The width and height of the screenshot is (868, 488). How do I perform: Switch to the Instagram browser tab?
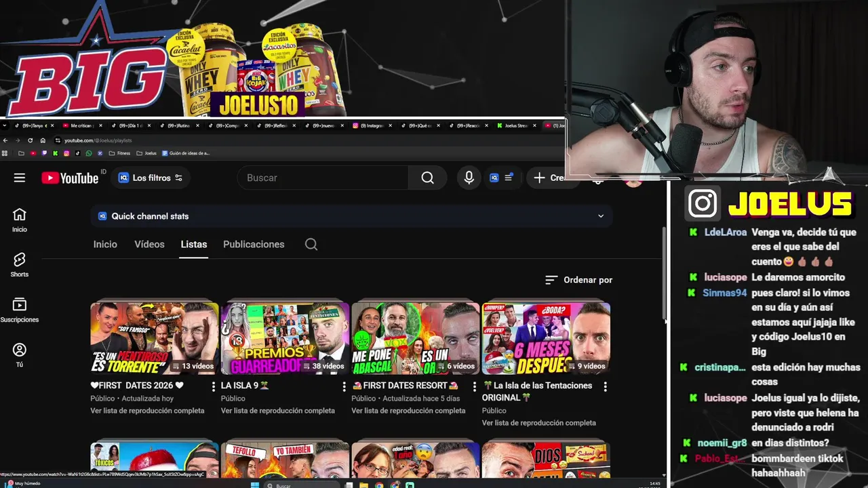click(x=372, y=125)
